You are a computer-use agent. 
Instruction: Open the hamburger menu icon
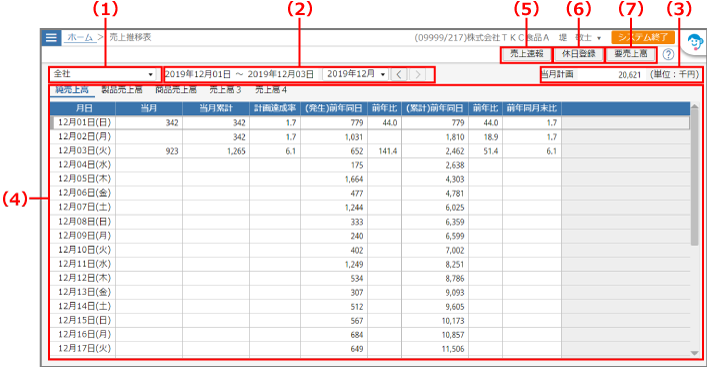pyautogui.click(x=51, y=37)
